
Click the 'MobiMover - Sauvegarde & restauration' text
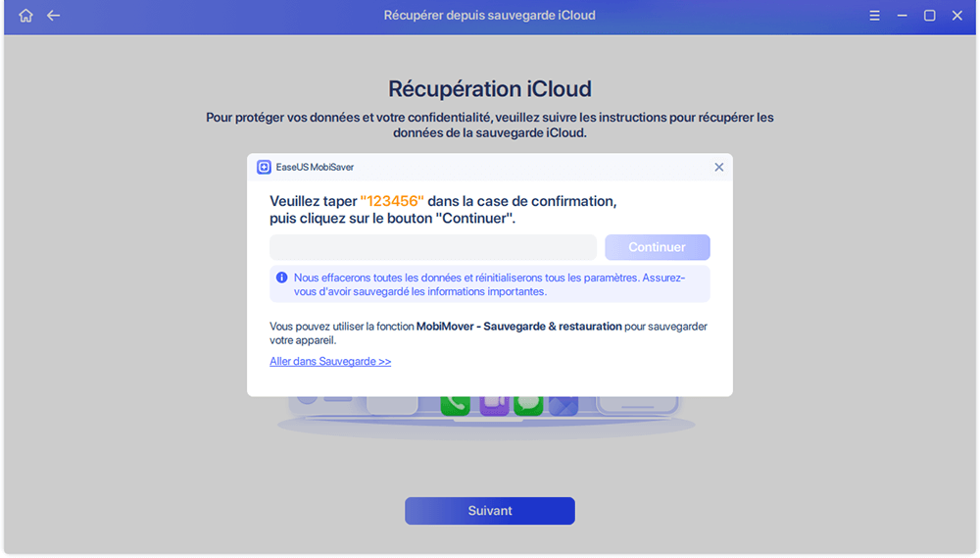coord(518,327)
